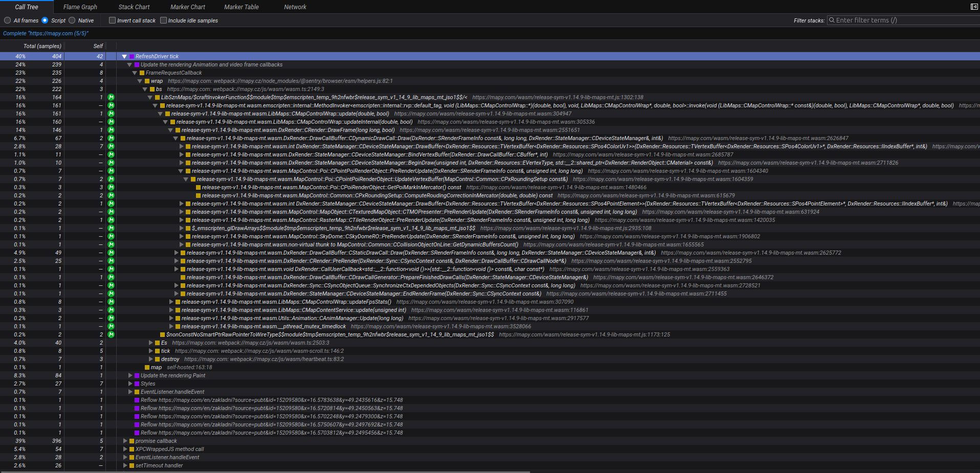
Task: Select the All frames radio button
Action: click(x=7, y=20)
